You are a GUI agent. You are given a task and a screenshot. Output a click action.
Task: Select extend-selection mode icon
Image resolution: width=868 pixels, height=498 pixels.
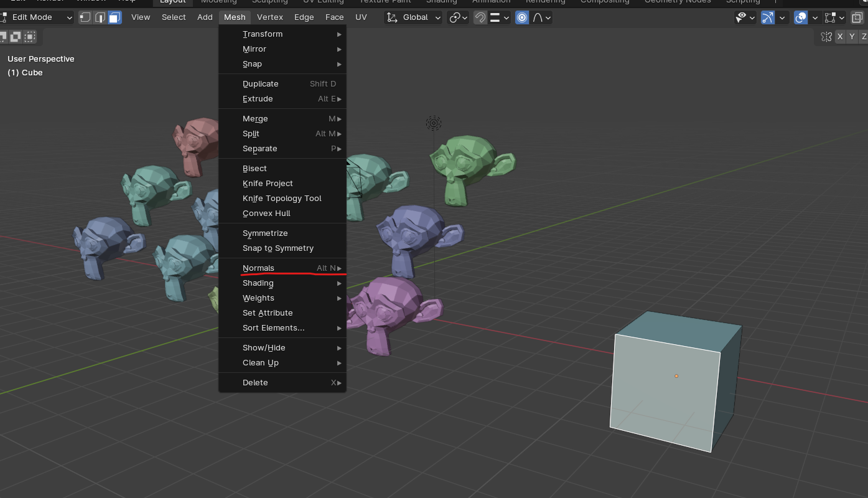point(15,37)
